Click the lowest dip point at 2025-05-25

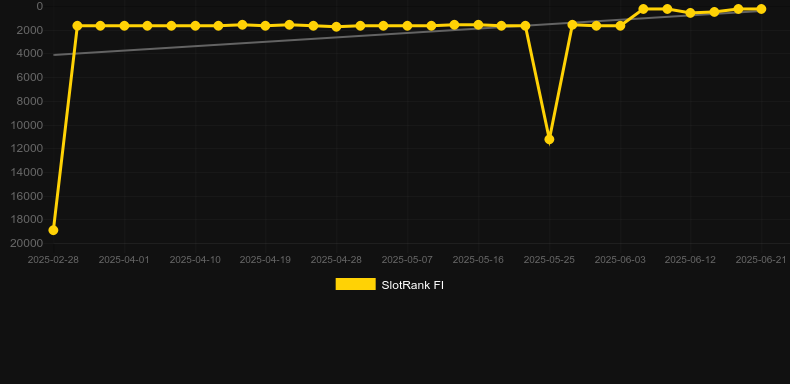click(549, 139)
